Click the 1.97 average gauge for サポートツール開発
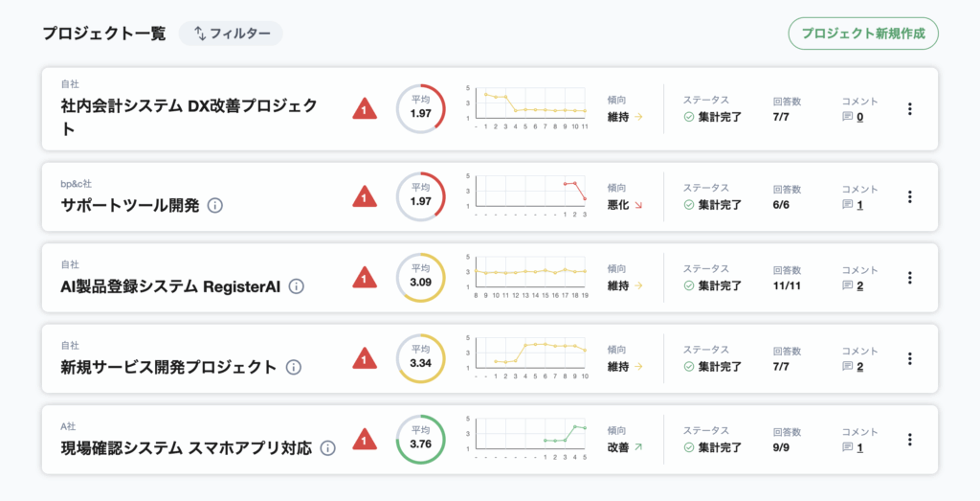 421,196
